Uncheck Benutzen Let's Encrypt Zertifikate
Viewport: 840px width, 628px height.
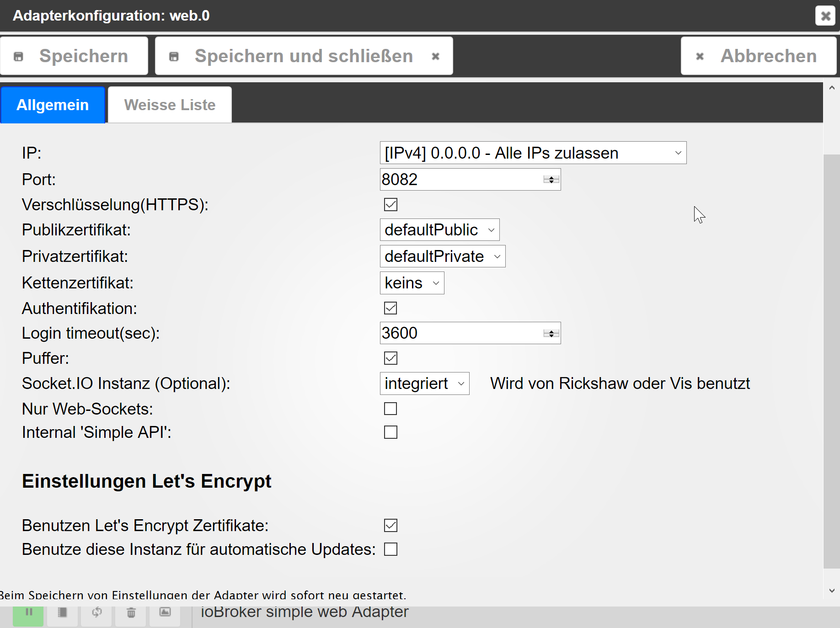point(391,526)
